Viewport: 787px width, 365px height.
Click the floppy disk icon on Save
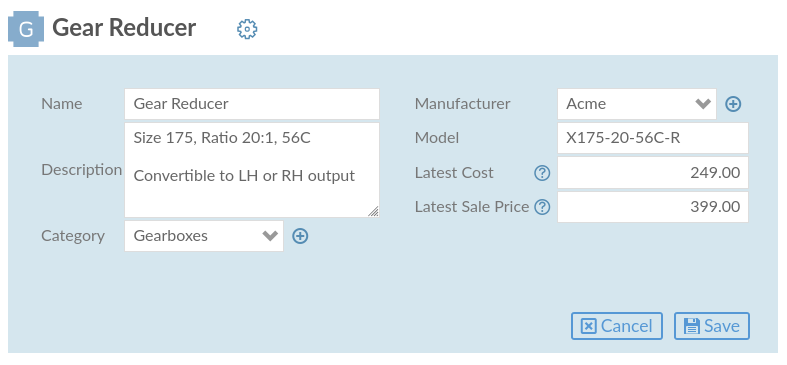pos(692,326)
